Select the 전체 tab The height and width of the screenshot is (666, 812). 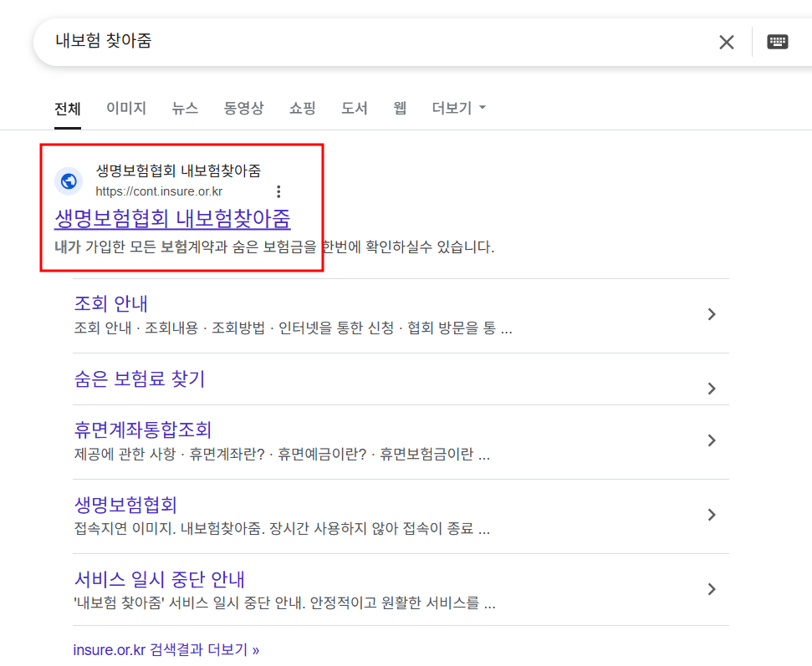pos(68,109)
